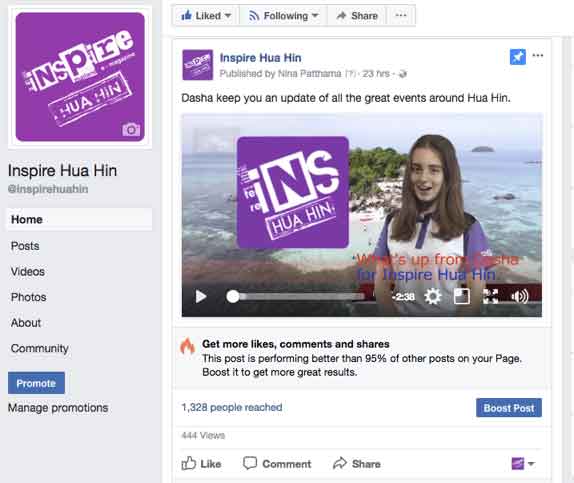Click the blue pinned post icon
This screenshot has height=483, width=574.
tap(518, 57)
